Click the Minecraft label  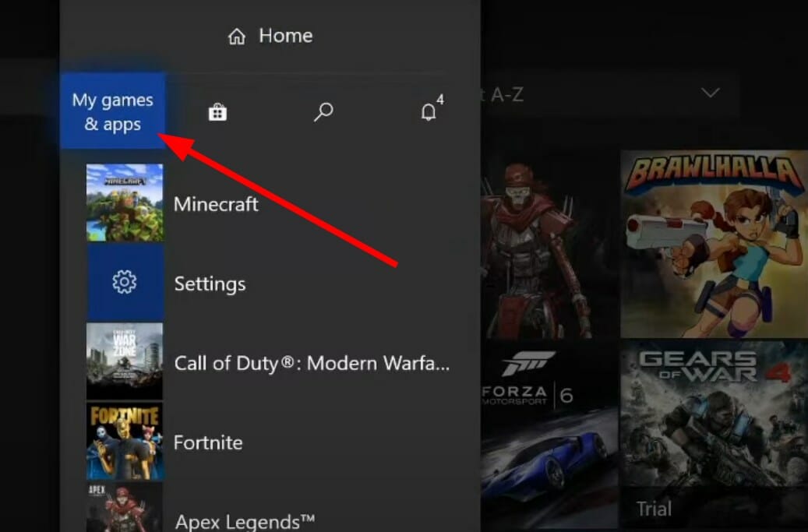click(216, 204)
